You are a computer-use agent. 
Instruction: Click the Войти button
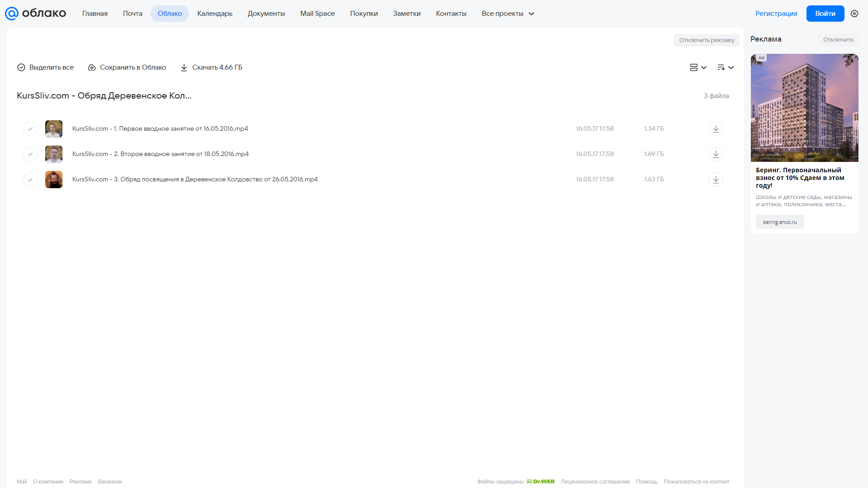coord(825,14)
